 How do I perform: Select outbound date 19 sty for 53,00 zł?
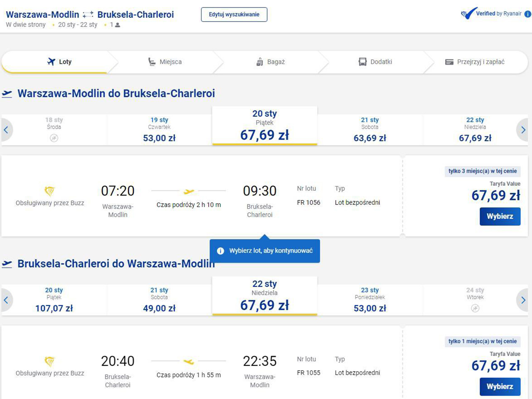[159, 130]
